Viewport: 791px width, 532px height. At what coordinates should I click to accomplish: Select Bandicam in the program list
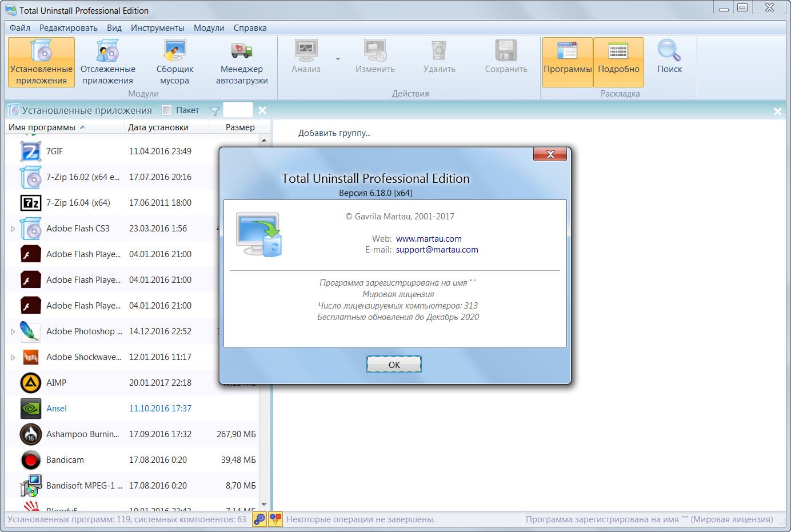(65, 460)
